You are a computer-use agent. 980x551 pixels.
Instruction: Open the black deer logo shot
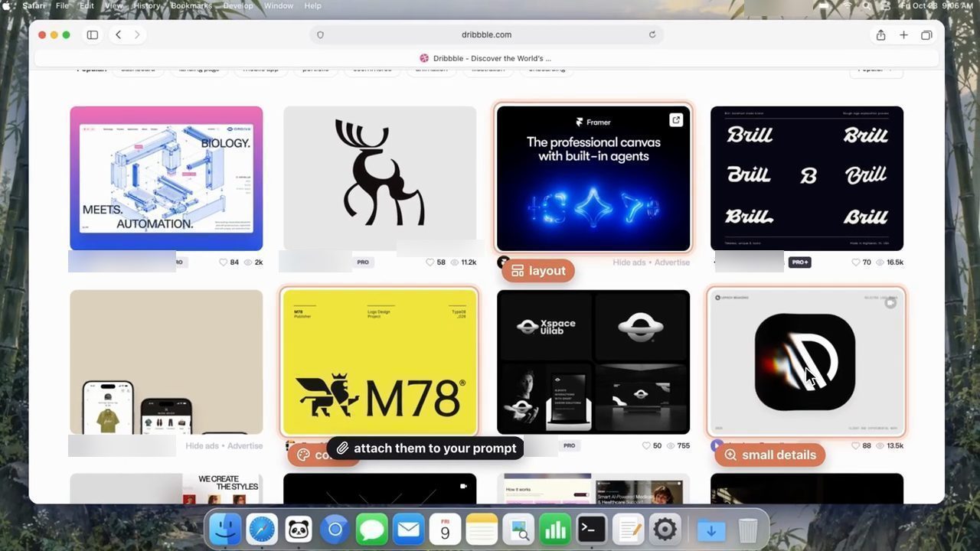click(x=380, y=178)
